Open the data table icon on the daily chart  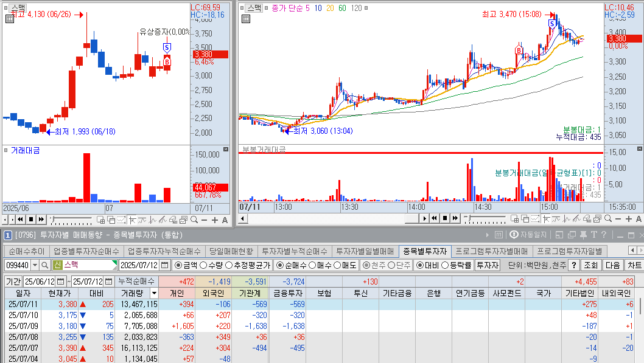click(10, 18)
